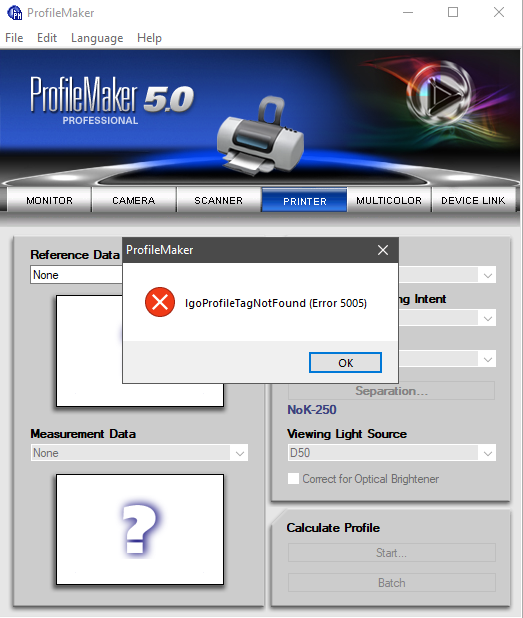Viewport: 523px width, 618px height.
Task: Click the ProfileMaker app icon in title bar
Action: (x=15, y=13)
